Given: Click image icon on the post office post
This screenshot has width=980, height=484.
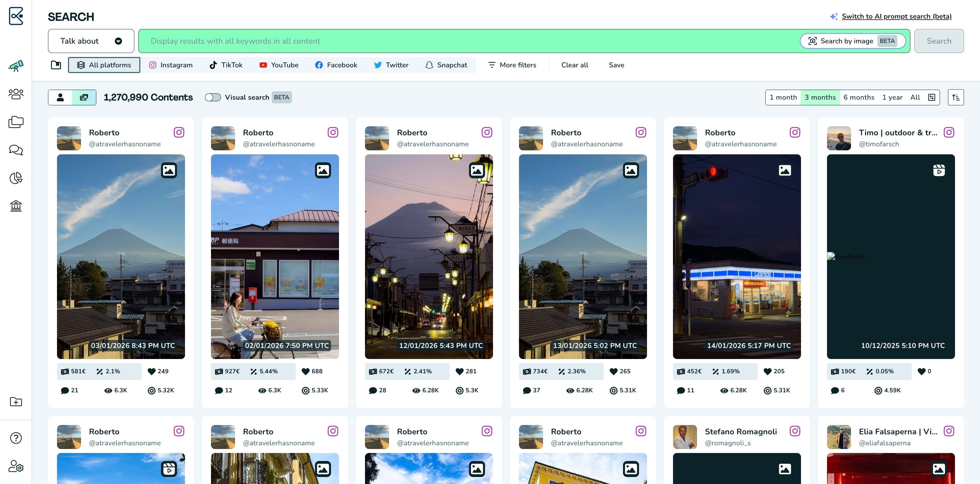Looking at the screenshot, I should 323,170.
